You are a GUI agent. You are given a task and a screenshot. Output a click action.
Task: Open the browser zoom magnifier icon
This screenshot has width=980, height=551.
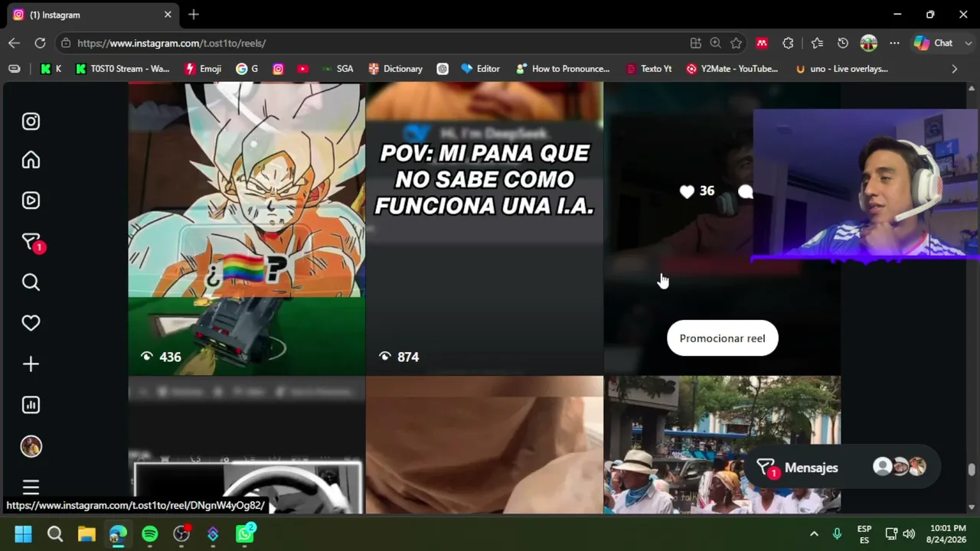[x=715, y=43]
